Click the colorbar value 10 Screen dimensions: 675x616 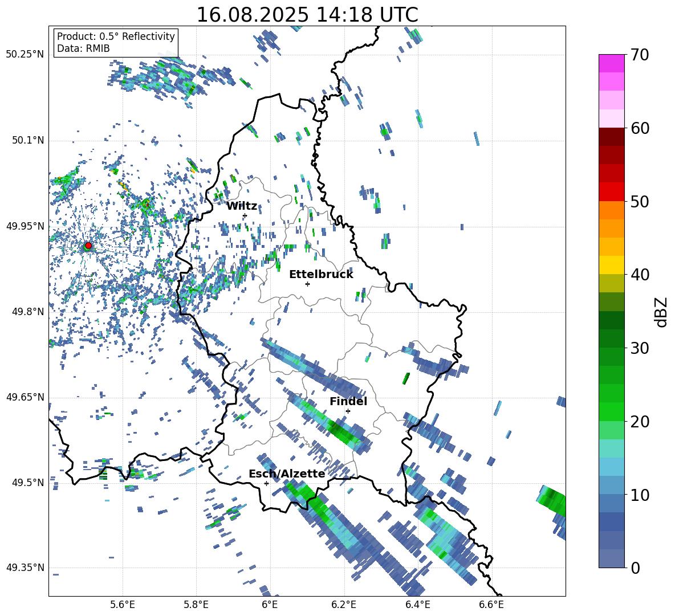coord(640,495)
